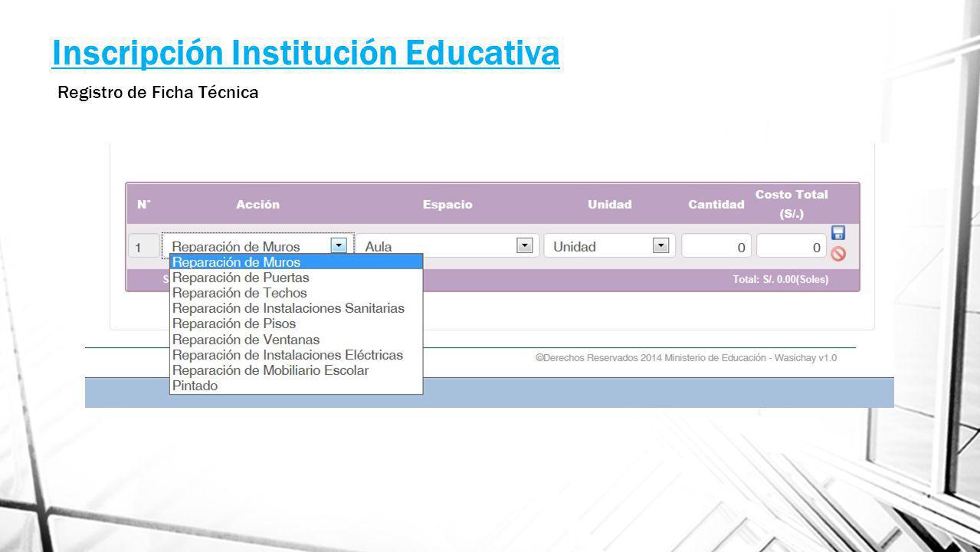Click the Espacio column header

point(447,205)
